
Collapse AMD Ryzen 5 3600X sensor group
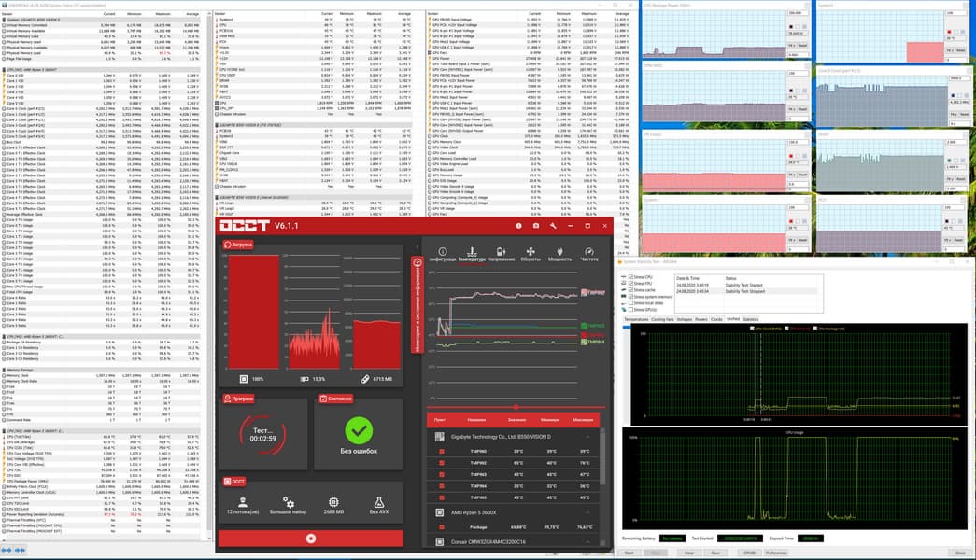point(587,512)
